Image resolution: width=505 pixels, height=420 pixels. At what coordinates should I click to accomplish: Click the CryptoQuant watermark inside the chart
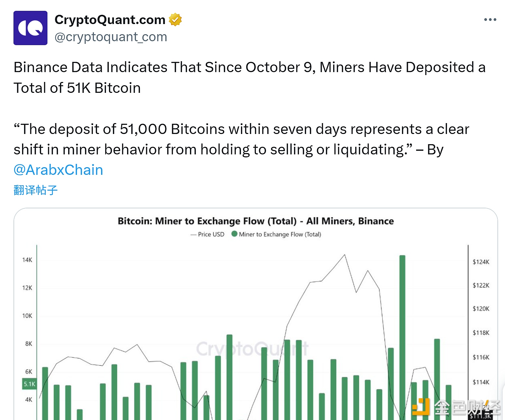point(252,349)
